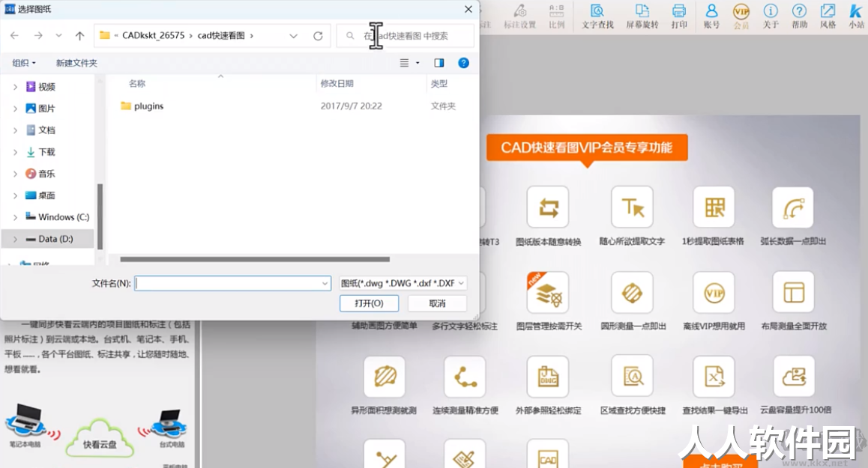The height and width of the screenshot is (468, 868).
Task: Click the CADkskt_26575 breadcrumb segment
Action: tap(154, 35)
